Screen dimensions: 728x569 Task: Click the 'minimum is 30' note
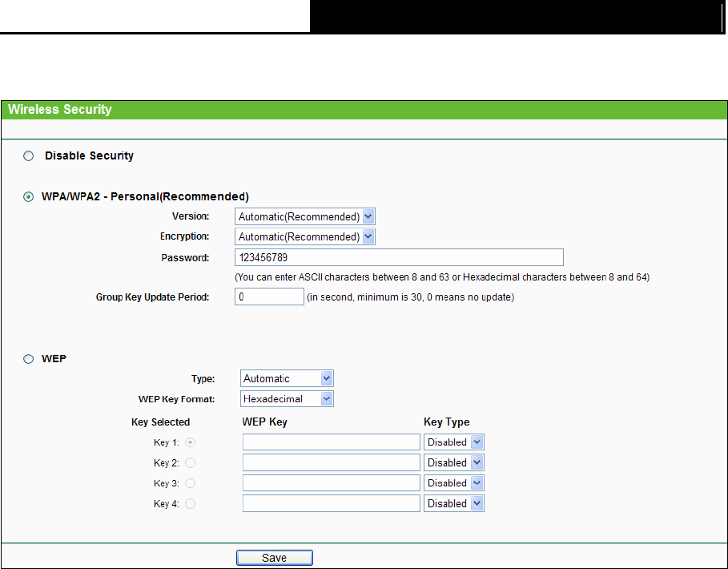[410, 297]
